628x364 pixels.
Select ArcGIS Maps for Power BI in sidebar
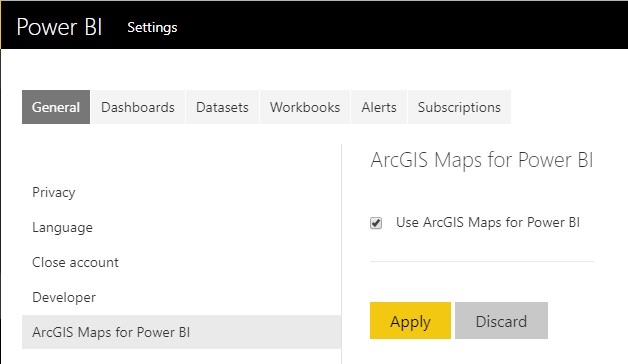[181, 332]
